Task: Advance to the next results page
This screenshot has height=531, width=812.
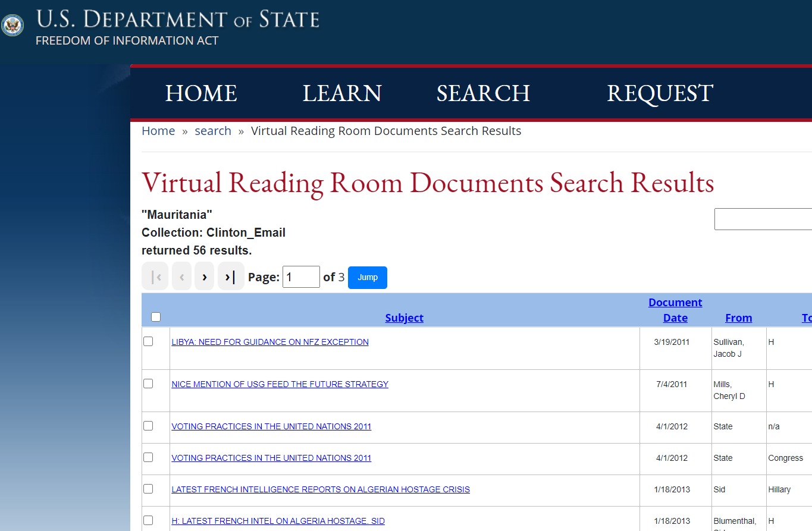Action: pos(204,277)
